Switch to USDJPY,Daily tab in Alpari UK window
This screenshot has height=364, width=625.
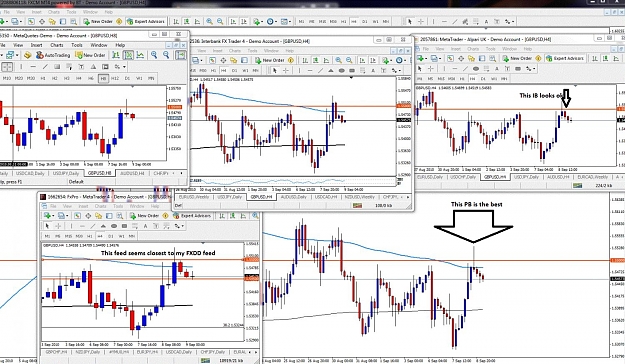click(x=527, y=177)
